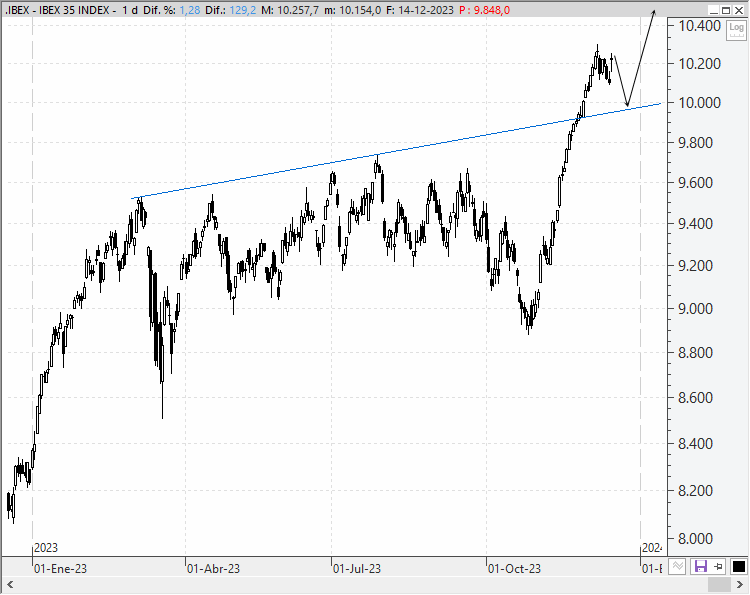750x595 pixels.
Task: Minimize the IBEX chart window
Action: tap(714, 10)
